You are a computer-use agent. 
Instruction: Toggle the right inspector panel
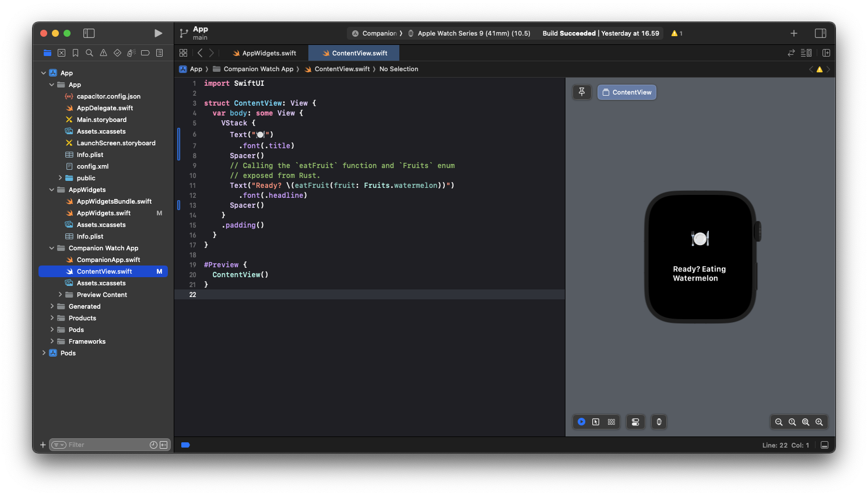[820, 33]
